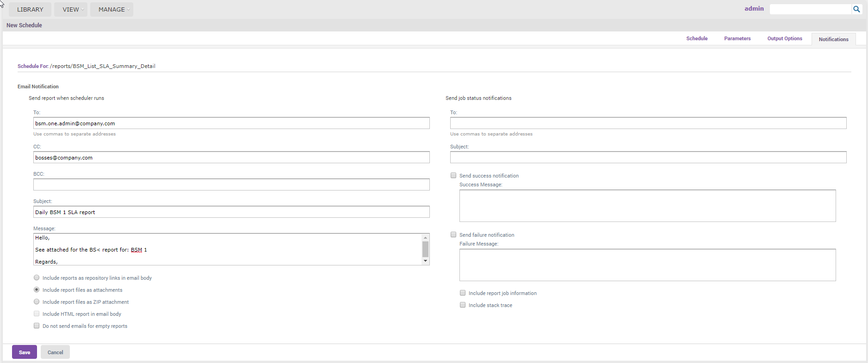Enable Send success notification checkbox
This screenshot has height=363, width=868.
pyautogui.click(x=453, y=175)
